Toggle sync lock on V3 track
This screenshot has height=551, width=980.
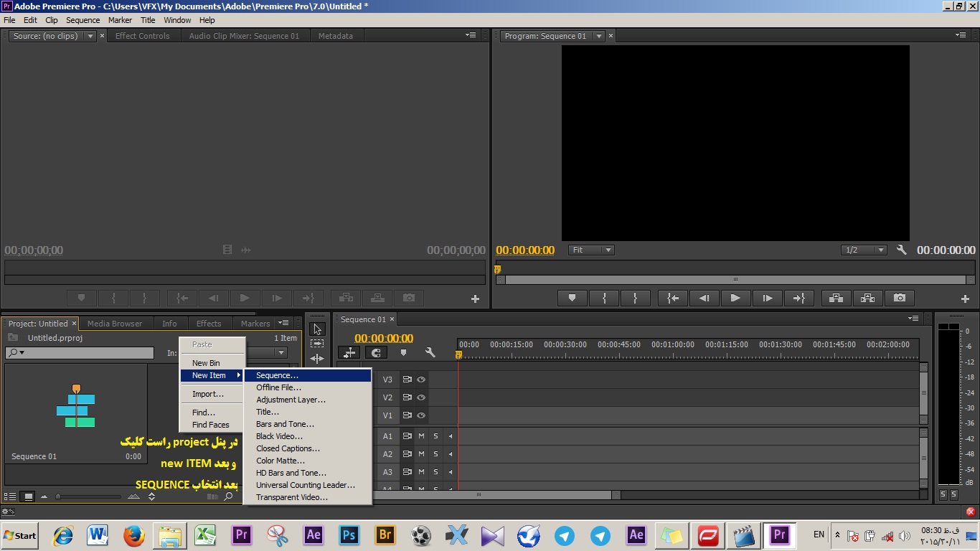(407, 380)
